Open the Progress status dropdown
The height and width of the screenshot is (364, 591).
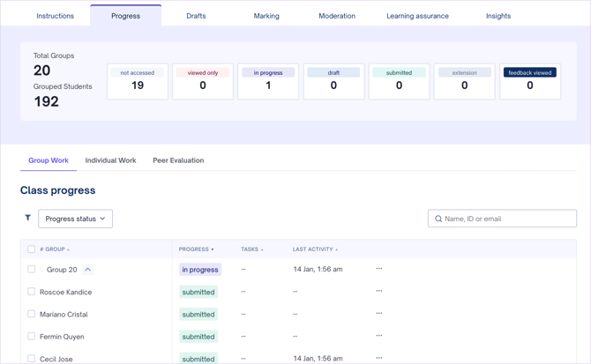[75, 219]
